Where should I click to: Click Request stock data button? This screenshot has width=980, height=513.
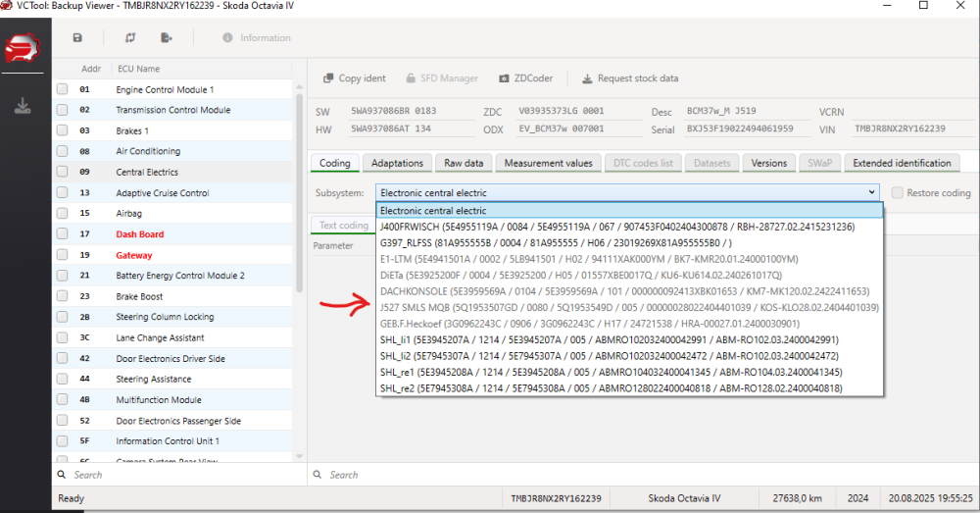(x=630, y=78)
